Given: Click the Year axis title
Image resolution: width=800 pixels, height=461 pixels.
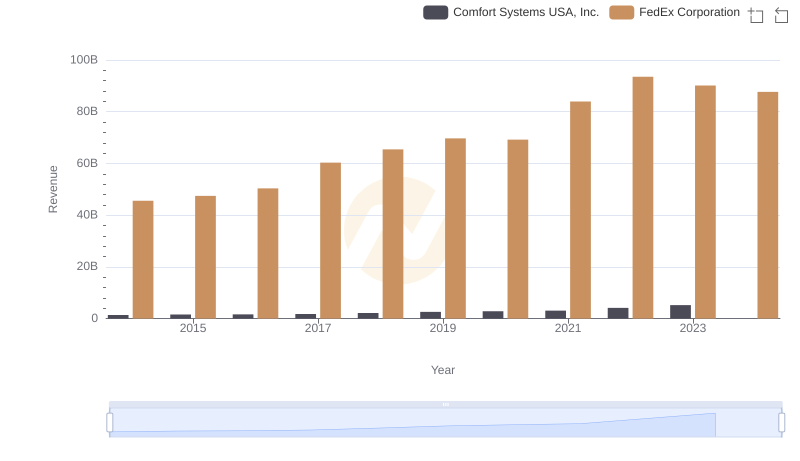Looking at the screenshot, I should [x=443, y=370].
